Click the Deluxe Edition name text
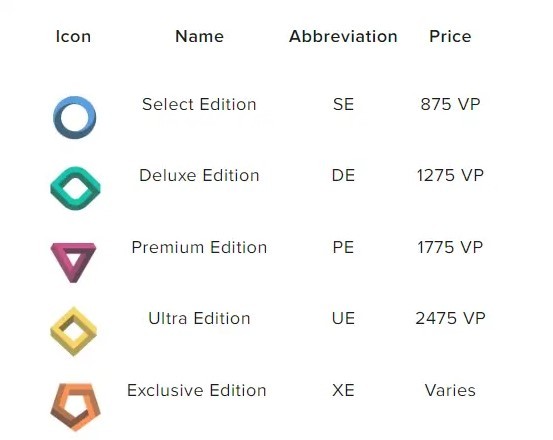 point(199,175)
